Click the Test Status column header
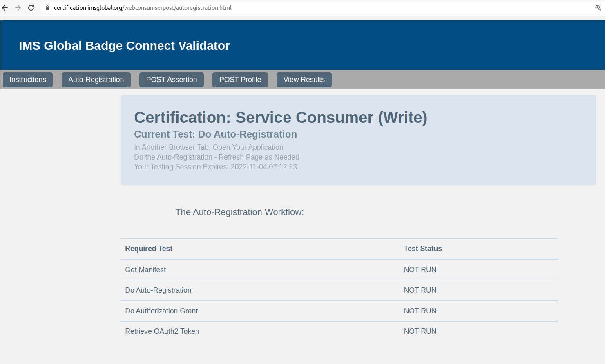 423,249
